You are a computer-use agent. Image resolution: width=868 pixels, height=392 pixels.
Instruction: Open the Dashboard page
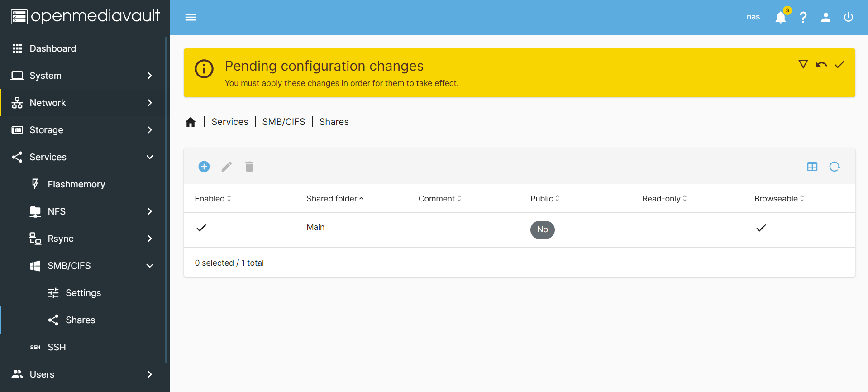tap(83, 48)
